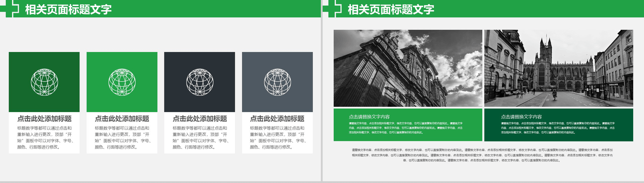Click the globe icon on the dark green card
The height and width of the screenshot is (183, 644).
44,82
